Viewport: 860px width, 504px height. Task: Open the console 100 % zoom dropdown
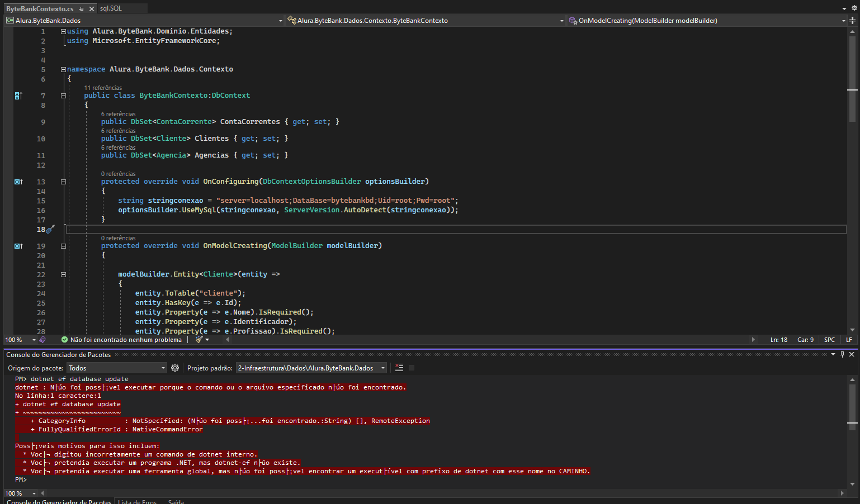[20, 493]
